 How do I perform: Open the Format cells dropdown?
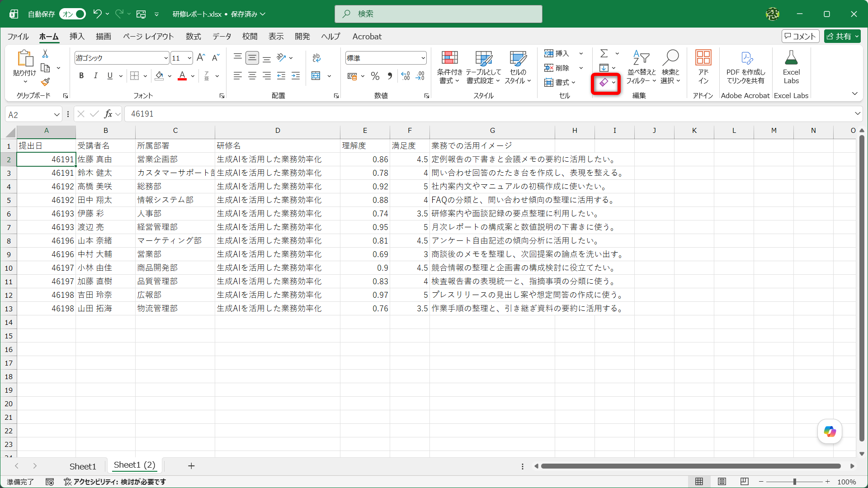click(x=560, y=82)
